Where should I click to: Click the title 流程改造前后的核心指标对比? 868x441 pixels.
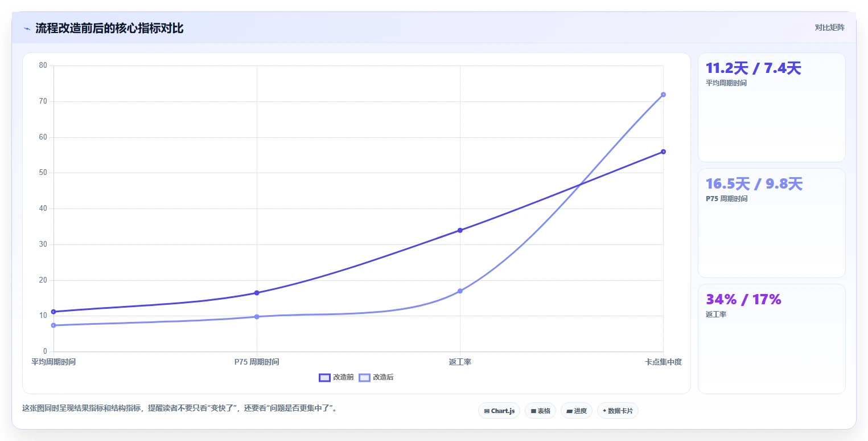pos(109,28)
